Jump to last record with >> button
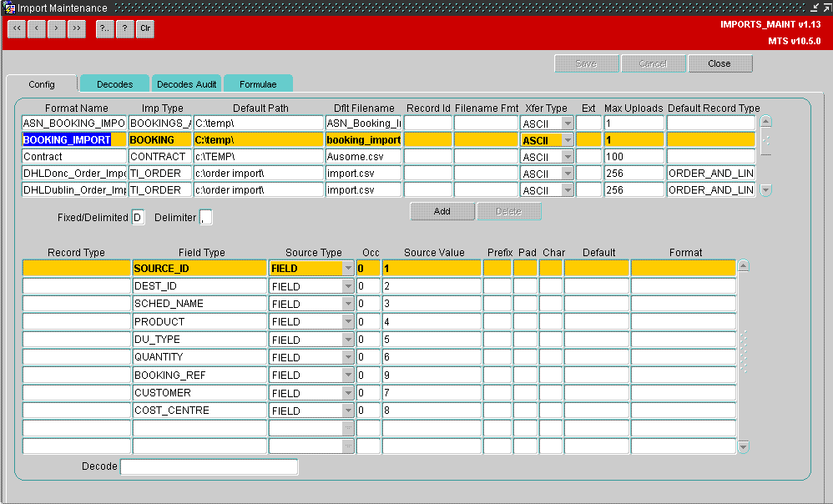 click(x=77, y=28)
